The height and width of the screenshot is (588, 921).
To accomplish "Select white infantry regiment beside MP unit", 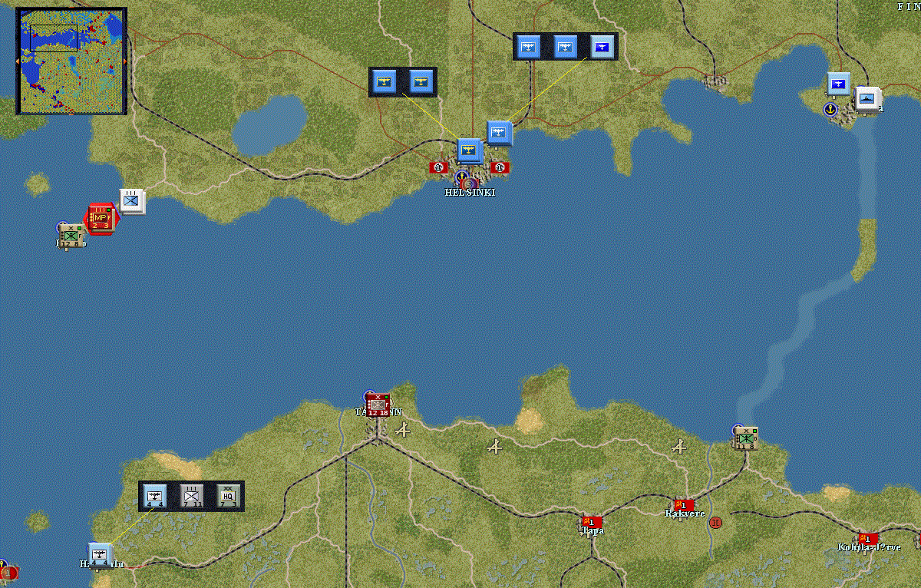I will pyautogui.click(x=132, y=201).
